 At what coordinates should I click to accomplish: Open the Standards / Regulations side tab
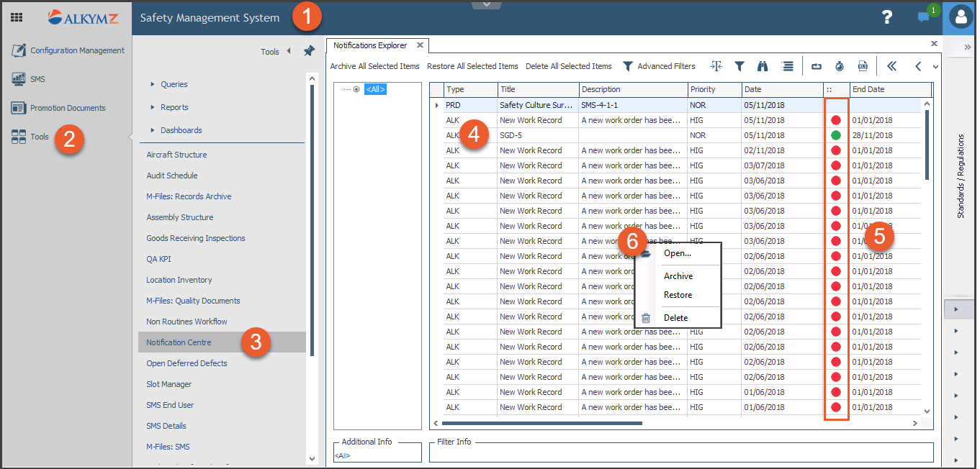point(961,176)
